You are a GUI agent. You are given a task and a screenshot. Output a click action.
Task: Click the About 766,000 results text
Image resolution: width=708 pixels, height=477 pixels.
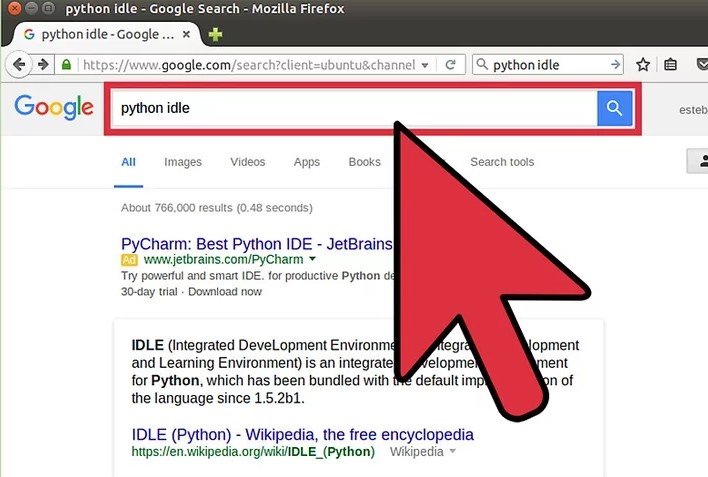(x=217, y=208)
